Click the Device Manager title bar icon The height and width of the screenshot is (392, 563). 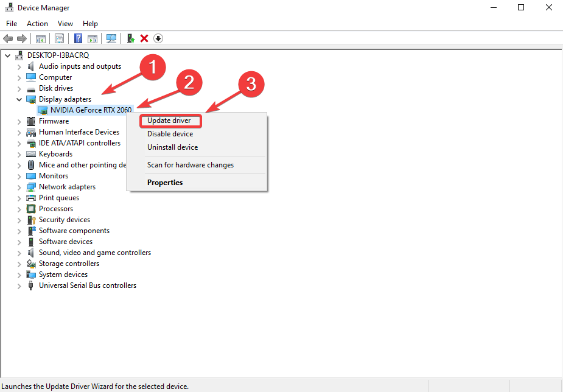tap(9, 7)
